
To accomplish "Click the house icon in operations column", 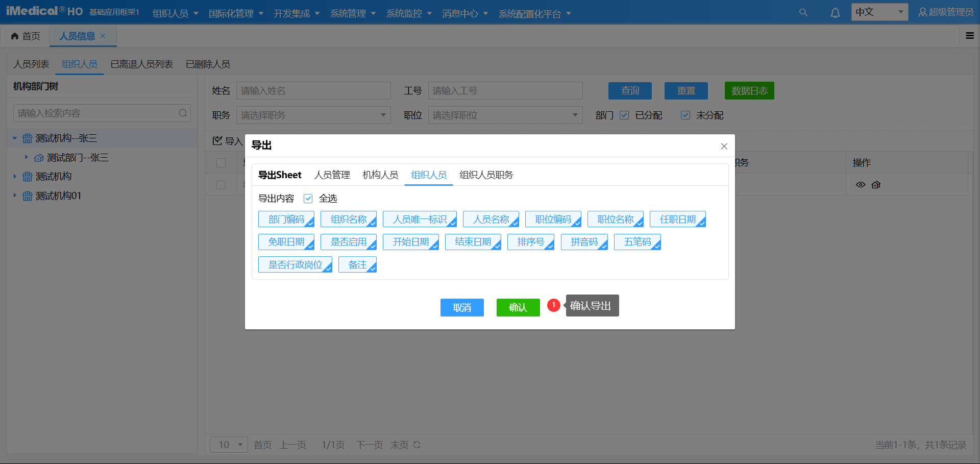I will [876, 185].
